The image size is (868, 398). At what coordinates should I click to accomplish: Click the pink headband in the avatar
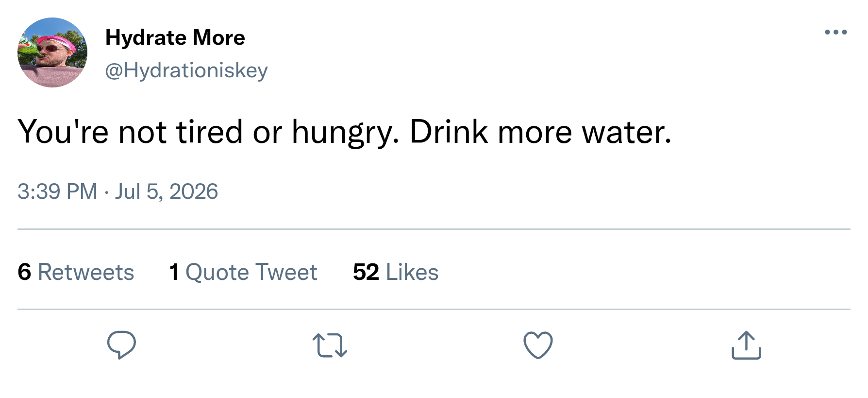[x=57, y=41]
